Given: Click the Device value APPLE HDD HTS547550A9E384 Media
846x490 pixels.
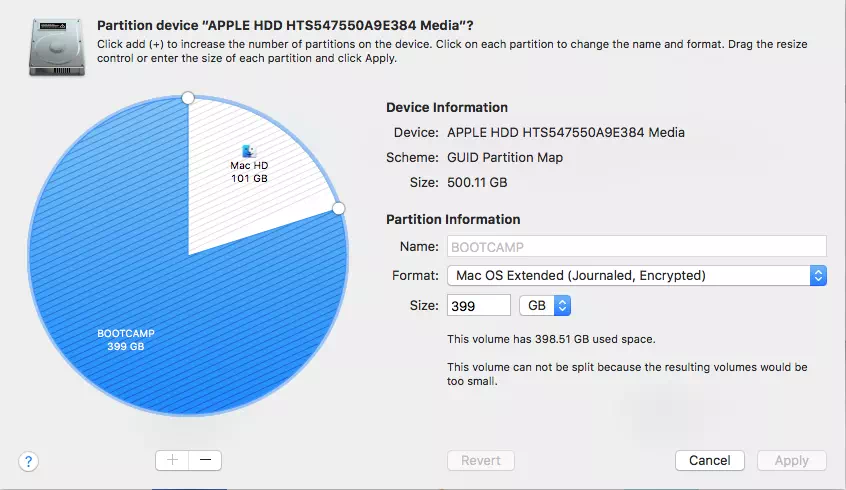Looking at the screenshot, I should 566,133.
